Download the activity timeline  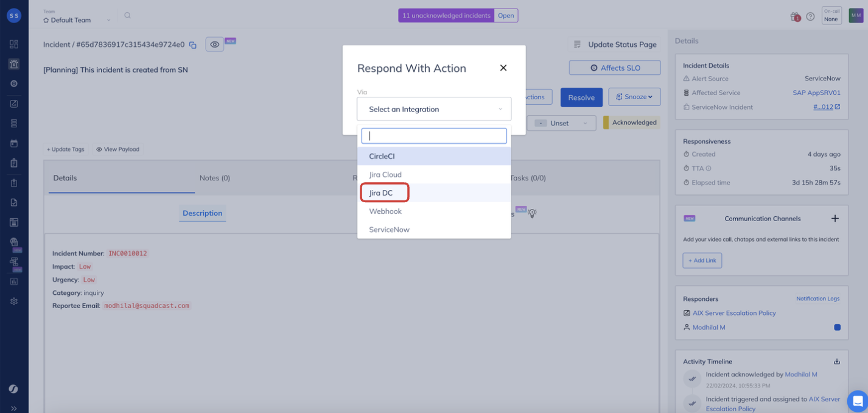tap(837, 362)
